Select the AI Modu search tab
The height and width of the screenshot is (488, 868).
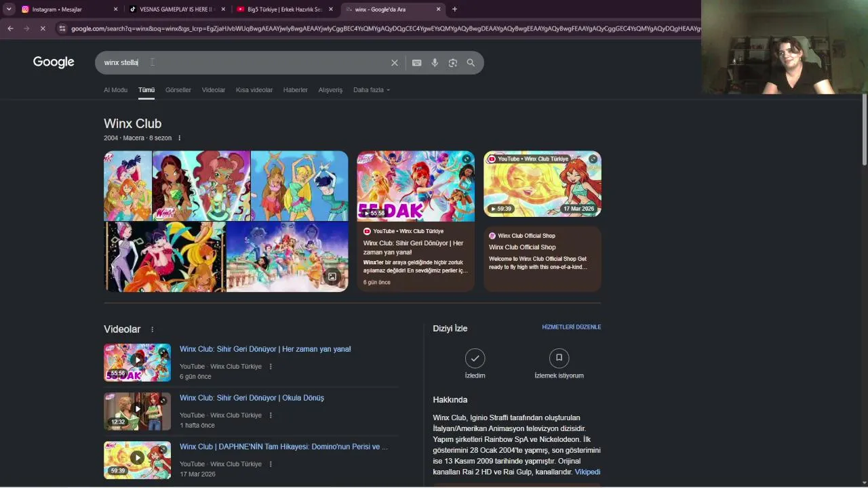click(115, 90)
